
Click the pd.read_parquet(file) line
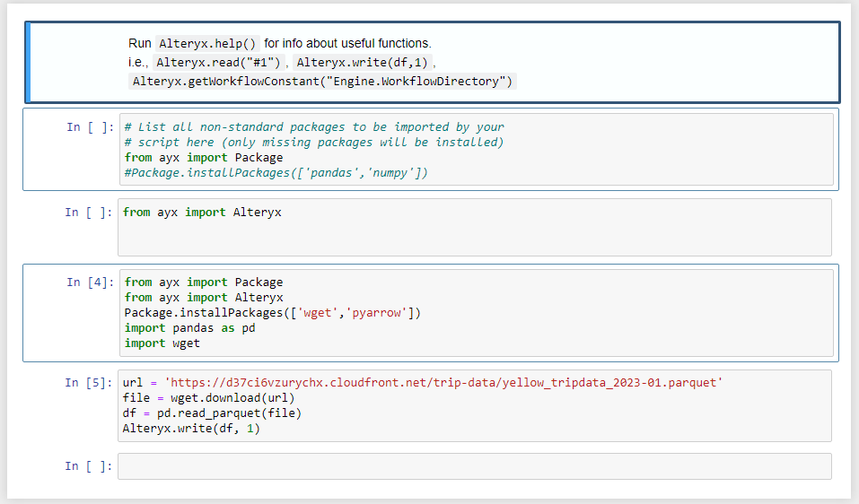[212, 413]
